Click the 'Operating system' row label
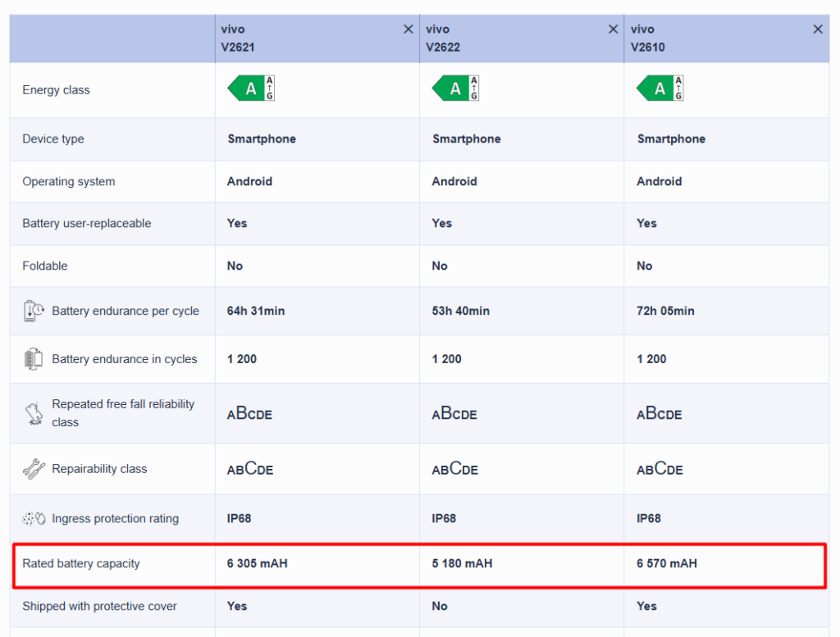 click(x=69, y=181)
